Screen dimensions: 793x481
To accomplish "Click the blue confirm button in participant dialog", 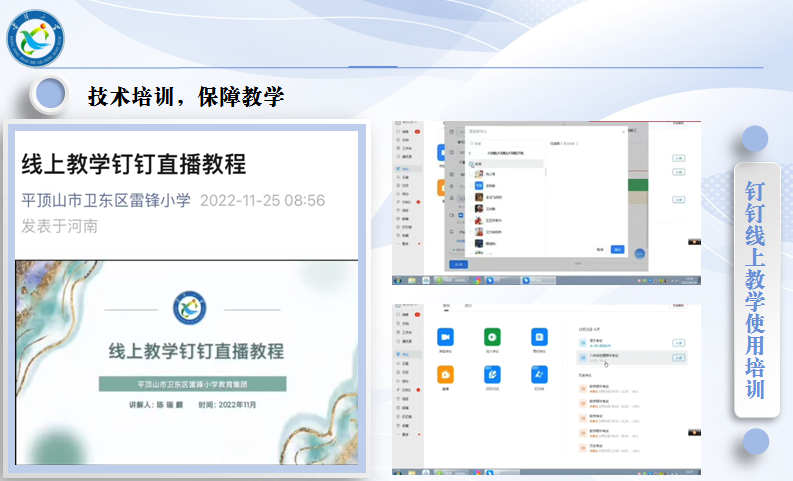I will click(617, 249).
